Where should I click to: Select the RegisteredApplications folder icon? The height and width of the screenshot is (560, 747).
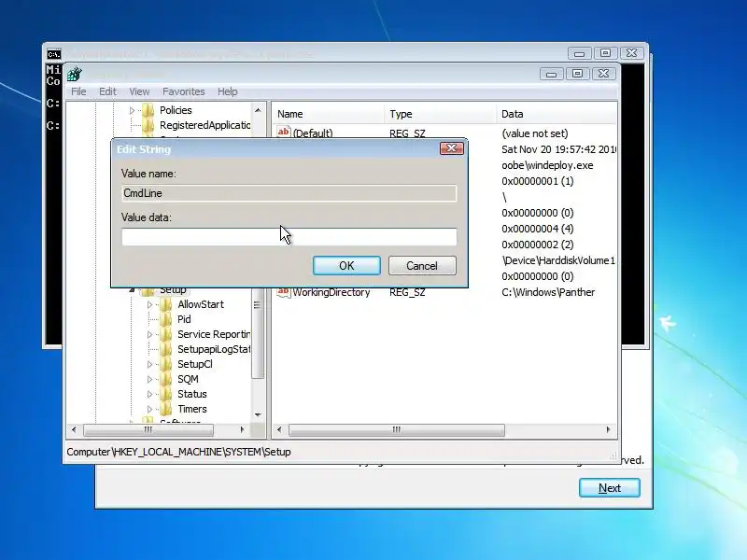(x=148, y=125)
